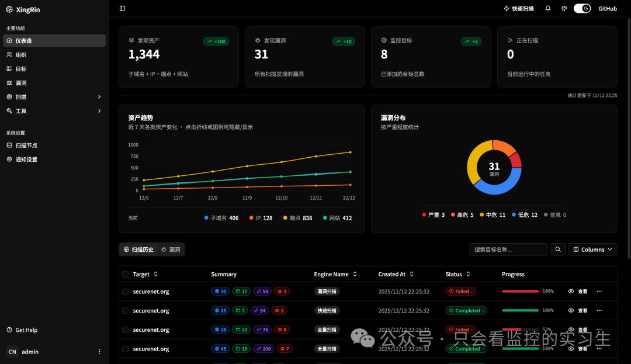Open notifications bell icon

[x=547, y=8]
